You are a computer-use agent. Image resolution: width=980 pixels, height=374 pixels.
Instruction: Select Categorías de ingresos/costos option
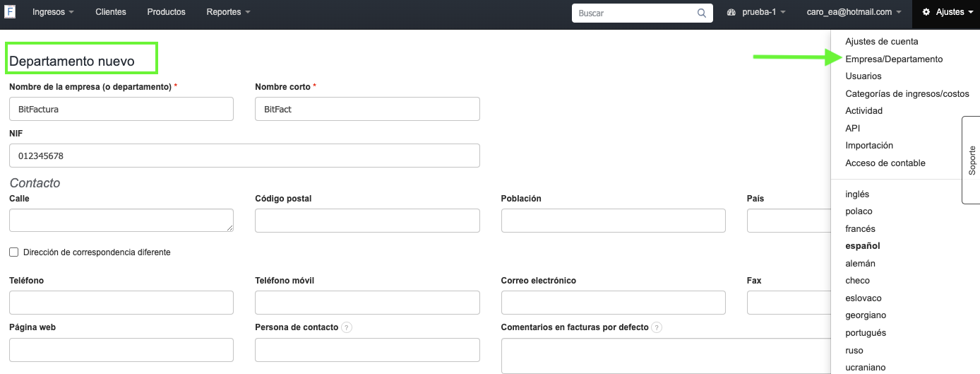tap(907, 94)
